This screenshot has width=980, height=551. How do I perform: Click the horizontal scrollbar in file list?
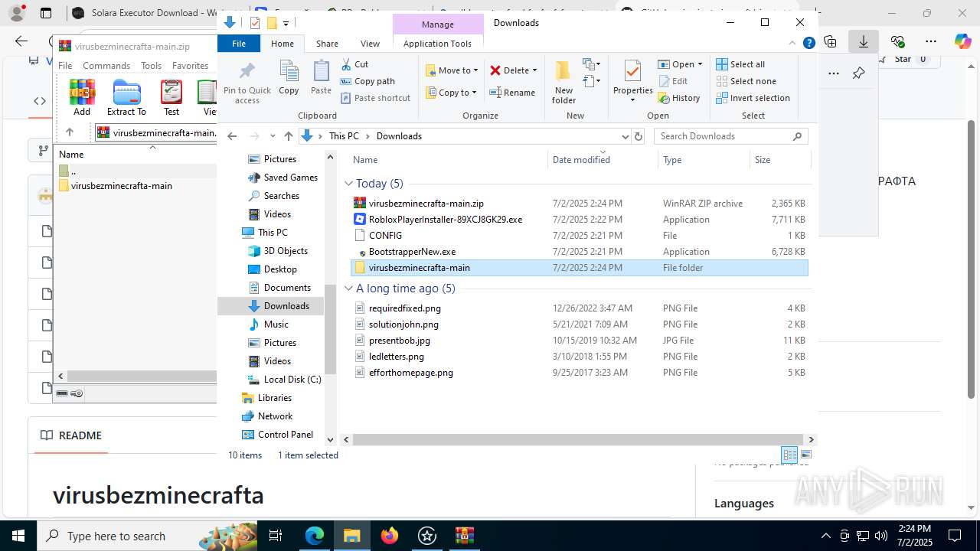(579, 439)
